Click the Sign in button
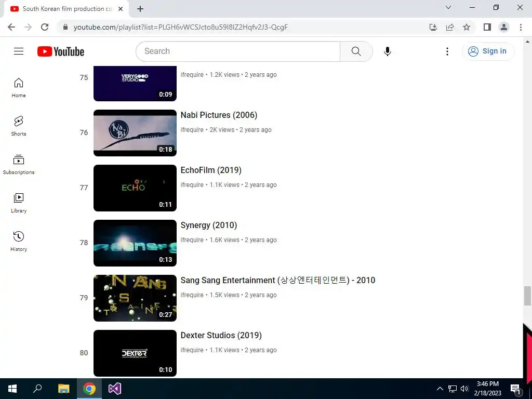Viewport: 532px width, 399px height. click(488, 51)
